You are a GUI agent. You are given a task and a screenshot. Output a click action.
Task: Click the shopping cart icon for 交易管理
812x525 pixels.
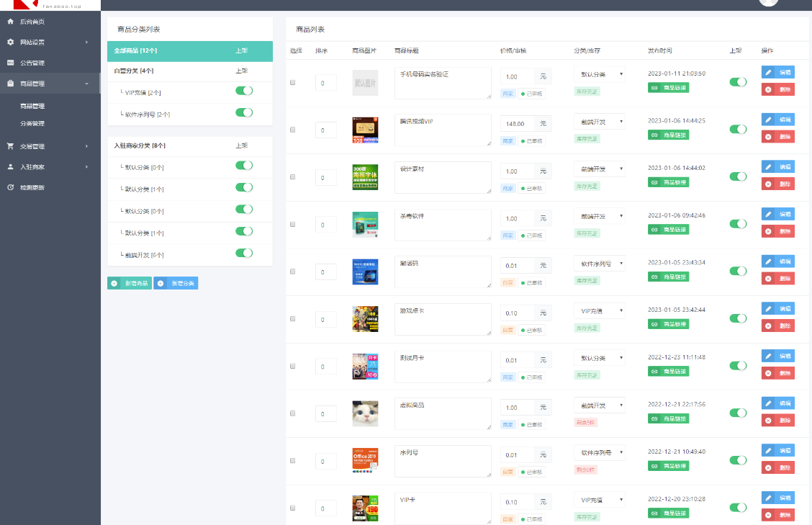[10, 146]
